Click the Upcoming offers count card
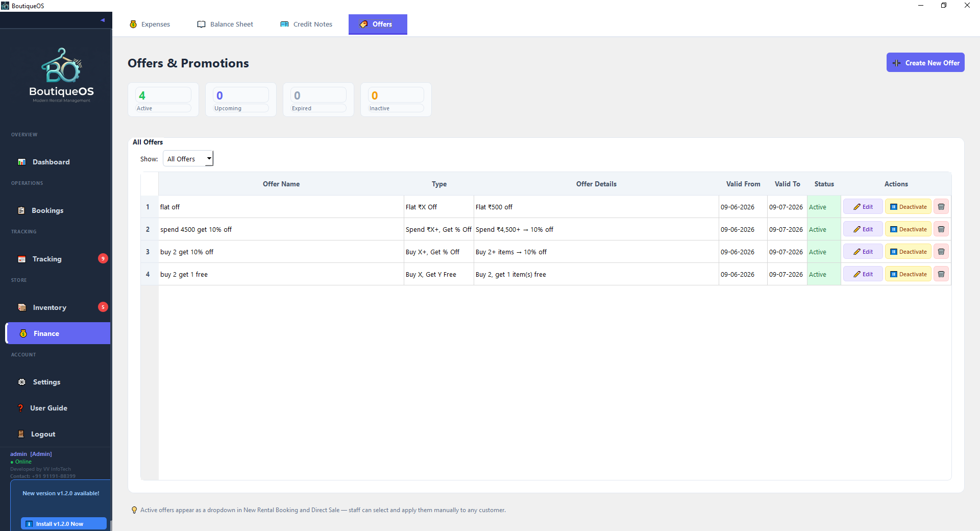This screenshot has height=531, width=980. pos(241,100)
